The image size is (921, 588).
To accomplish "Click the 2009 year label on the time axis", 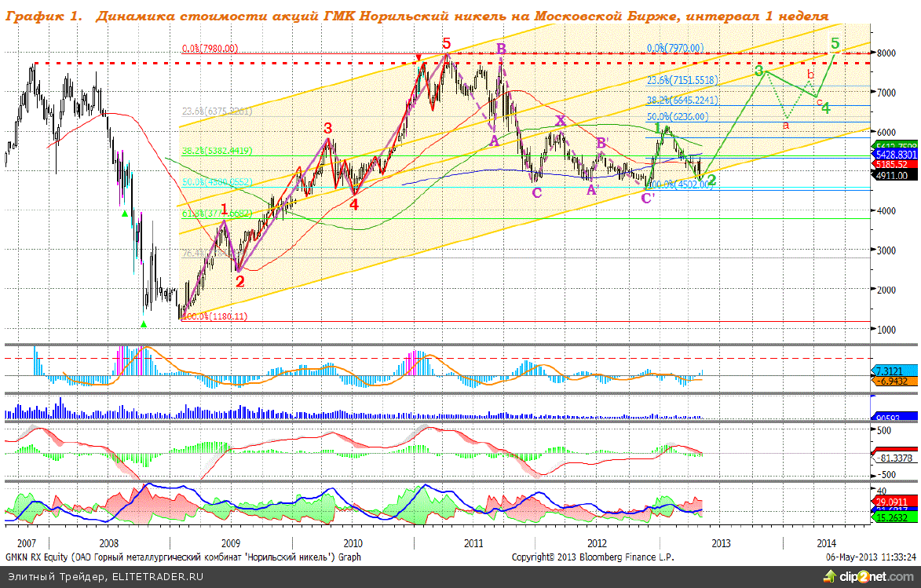I will [230, 542].
